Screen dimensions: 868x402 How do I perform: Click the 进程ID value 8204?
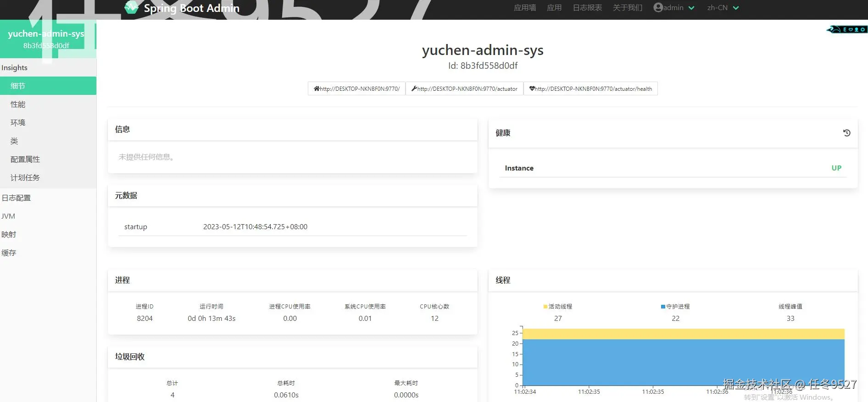(145, 318)
